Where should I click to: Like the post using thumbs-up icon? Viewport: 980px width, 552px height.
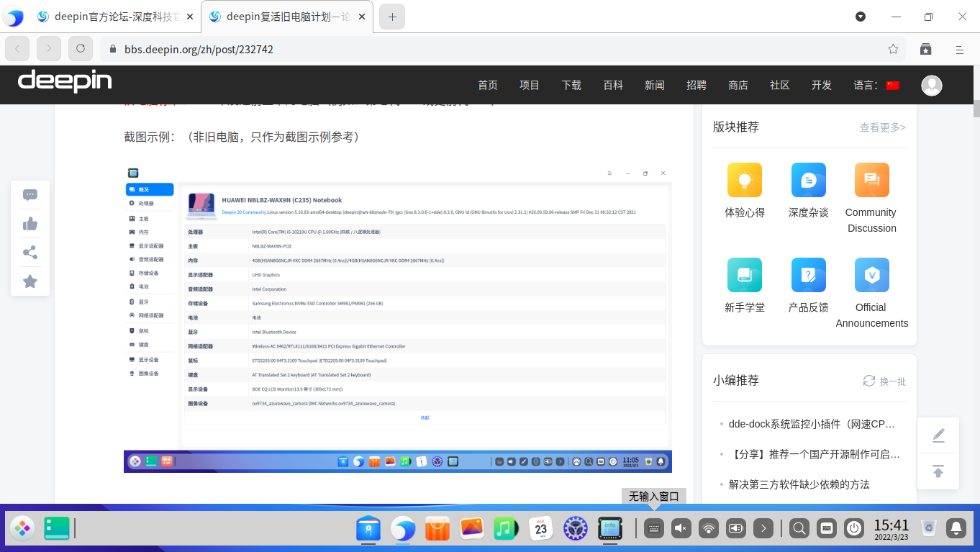[30, 223]
